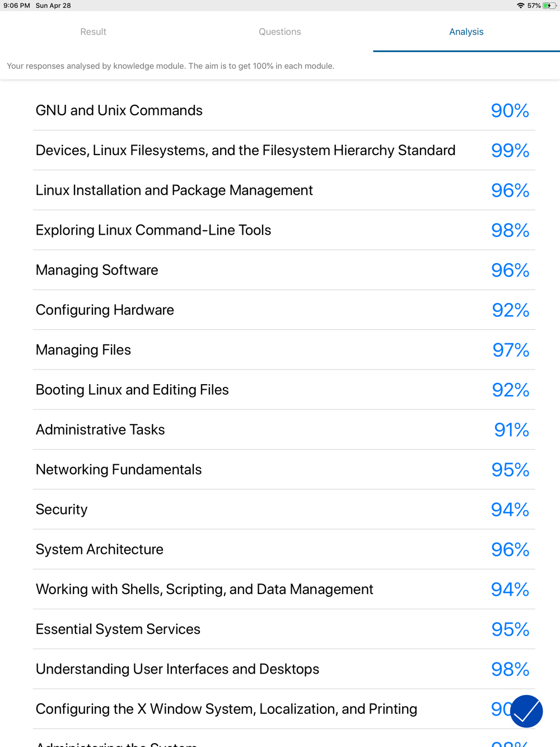Viewport: 560px width, 747px height.
Task: Open the Configuring Hardware module
Action: (284, 310)
